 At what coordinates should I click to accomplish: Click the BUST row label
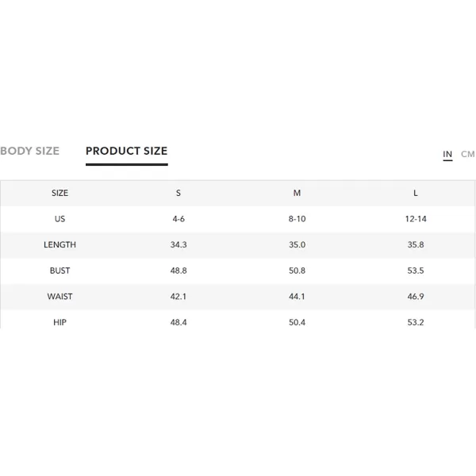coord(59,271)
